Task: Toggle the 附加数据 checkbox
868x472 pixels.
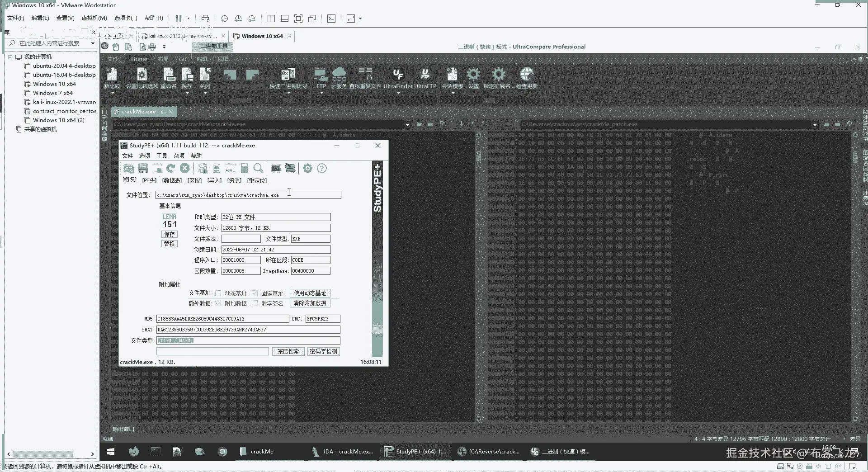Action: 218,303
